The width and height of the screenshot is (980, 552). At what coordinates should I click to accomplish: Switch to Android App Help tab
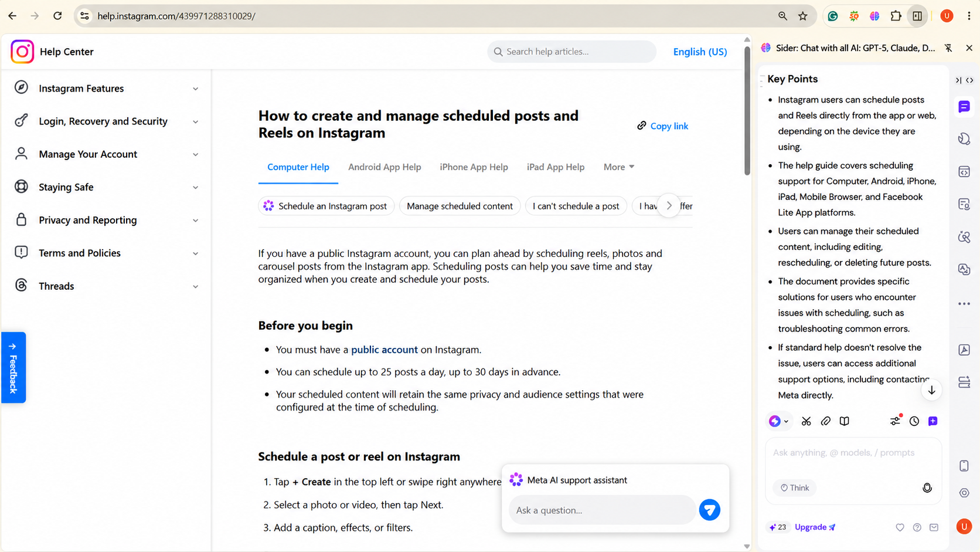click(x=384, y=167)
